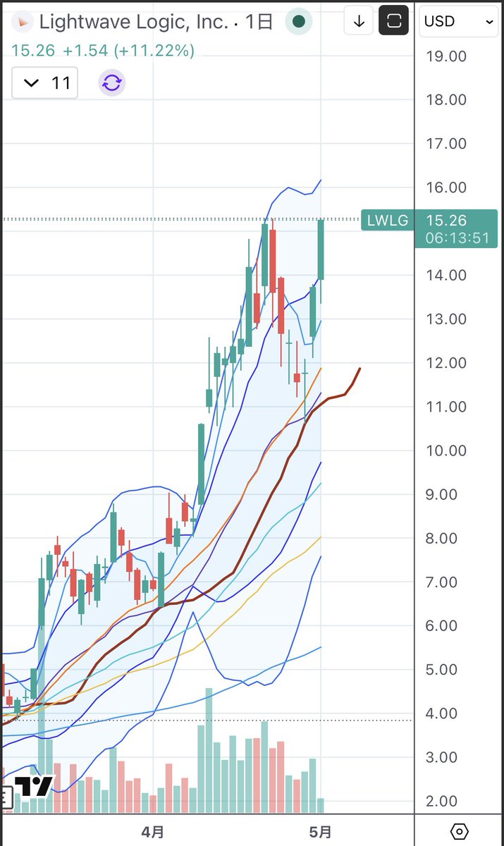Open the Lightwave Logic symbol title
Viewport: 504px width, 846px height.
pos(133,22)
